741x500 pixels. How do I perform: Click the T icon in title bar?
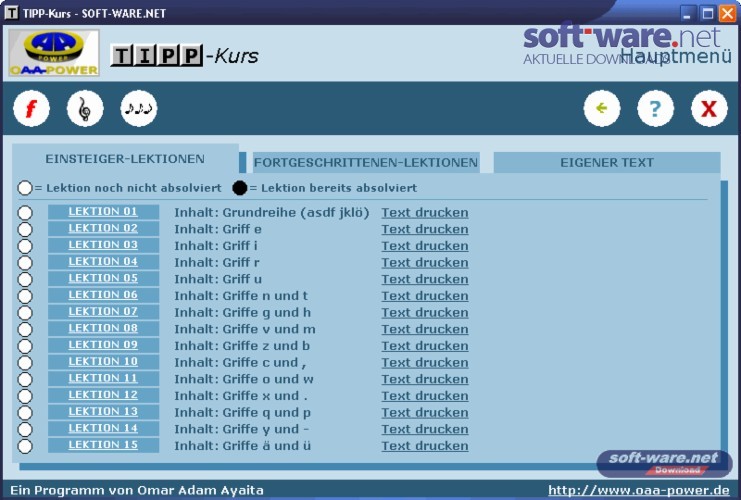(x=11, y=12)
